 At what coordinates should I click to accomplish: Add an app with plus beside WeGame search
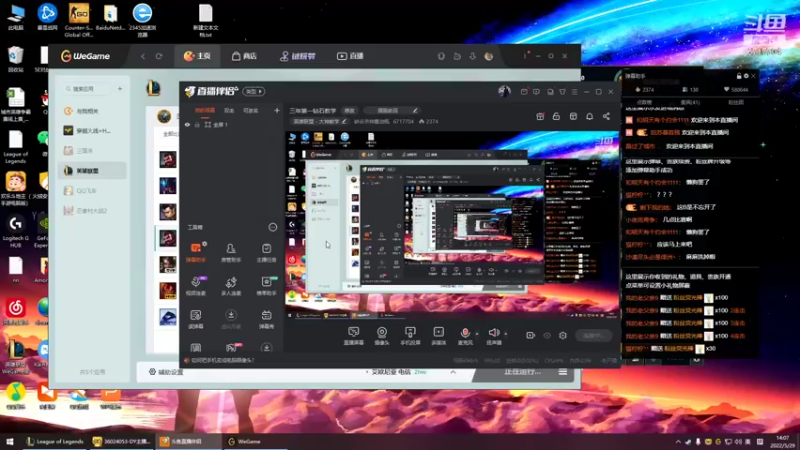click(x=120, y=89)
